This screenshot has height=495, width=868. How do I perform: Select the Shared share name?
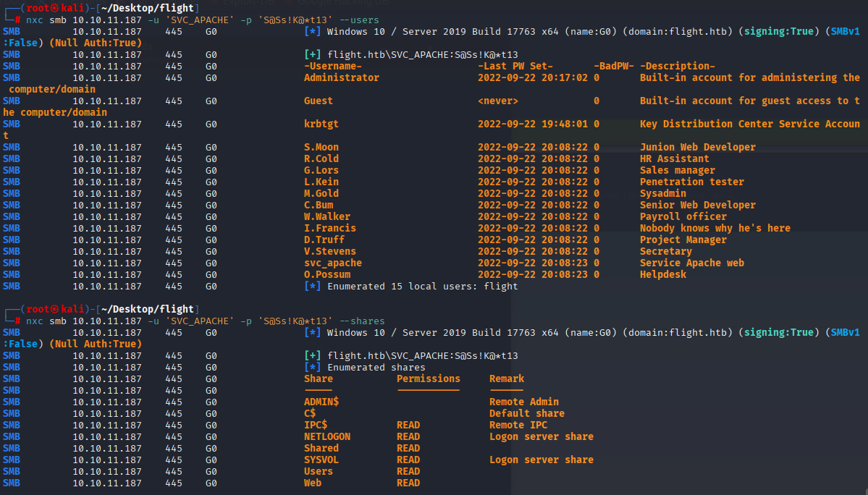click(321, 449)
